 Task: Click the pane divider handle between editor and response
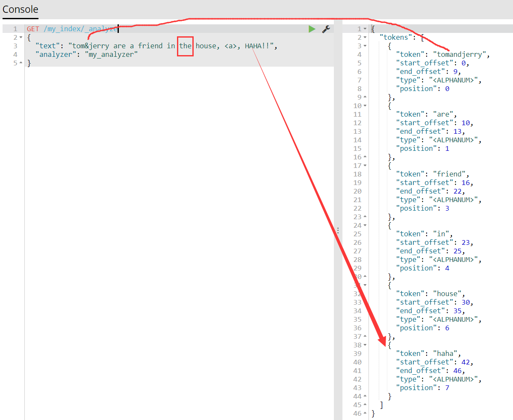pyautogui.click(x=338, y=230)
